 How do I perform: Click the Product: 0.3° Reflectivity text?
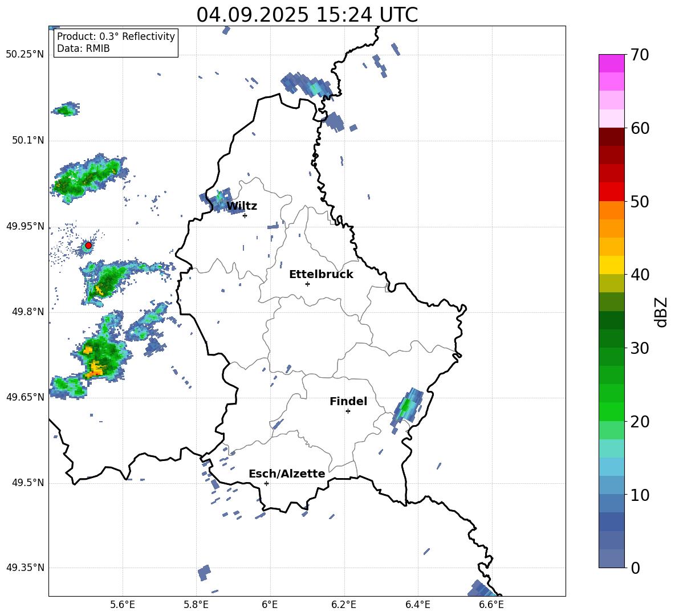tap(116, 36)
